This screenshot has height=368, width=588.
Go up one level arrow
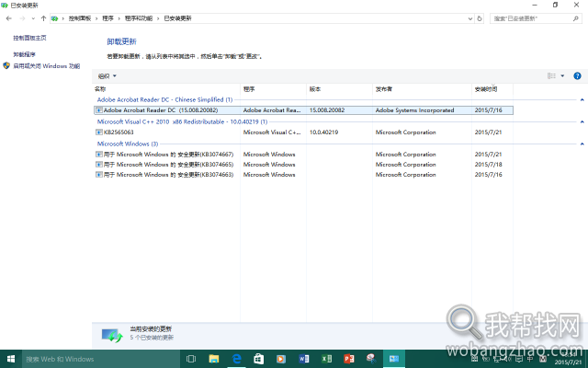pos(43,18)
